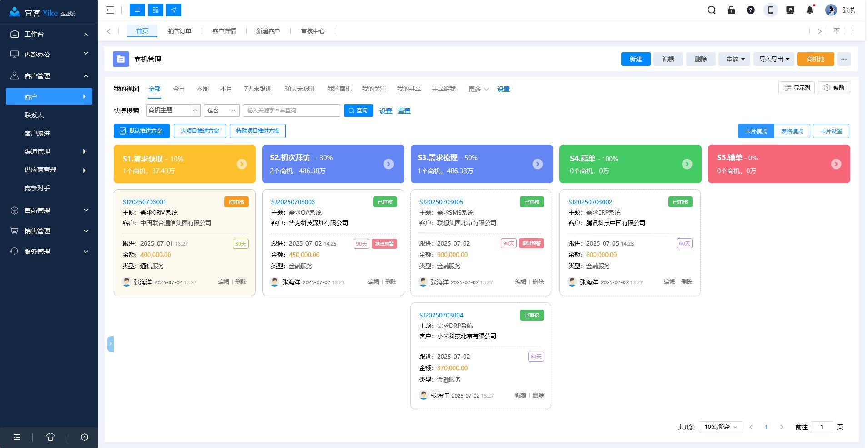Click the list layout icon in top toolbar
868x448 pixels.
137,10
